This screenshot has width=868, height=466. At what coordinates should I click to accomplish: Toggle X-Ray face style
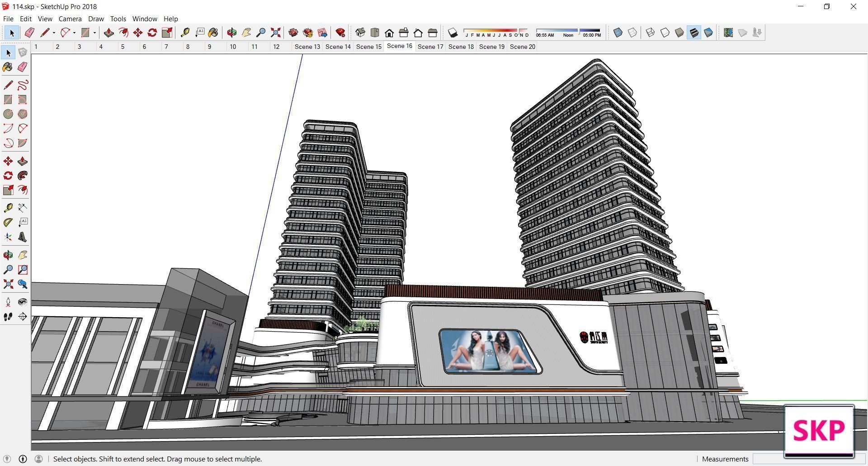pos(618,33)
